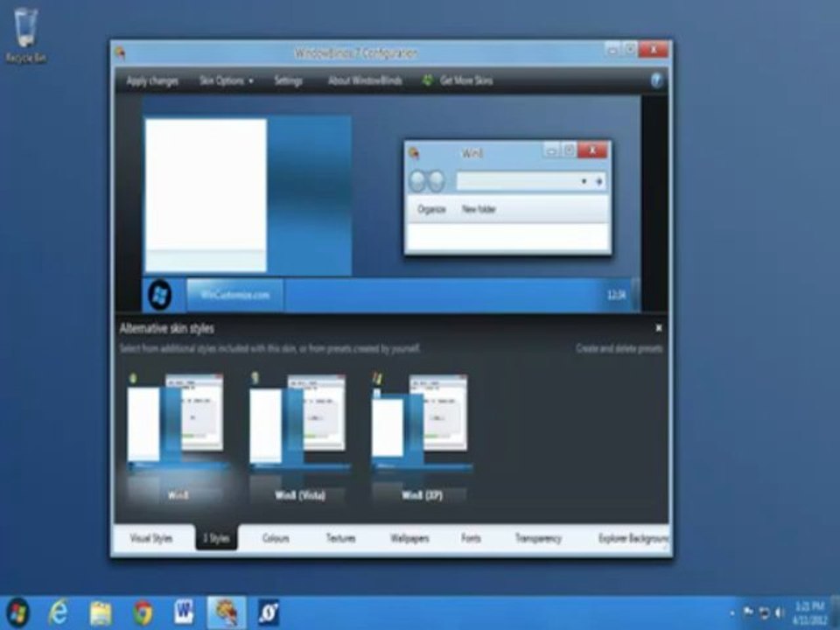Expand the preview window address dropdown
This screenshot has height=630, width=840.
pyautogui.click(x=584, y=182)
